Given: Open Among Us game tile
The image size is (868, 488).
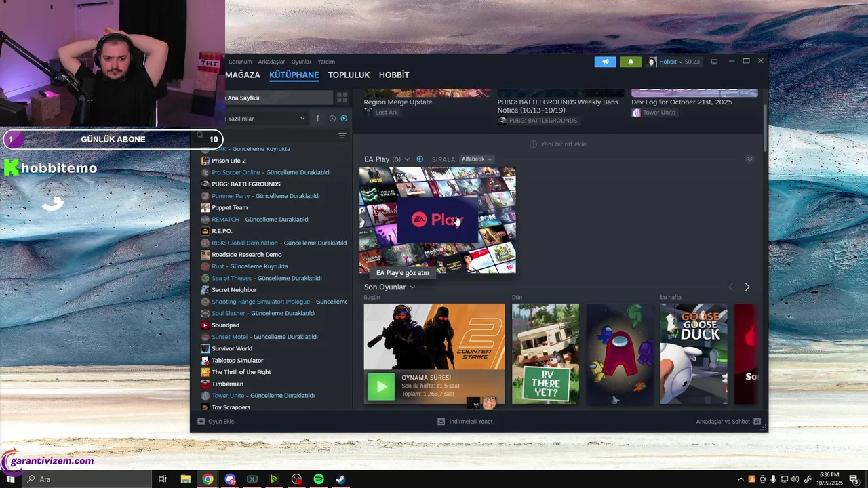Looking at the screenshot, I should click(620, 354).
